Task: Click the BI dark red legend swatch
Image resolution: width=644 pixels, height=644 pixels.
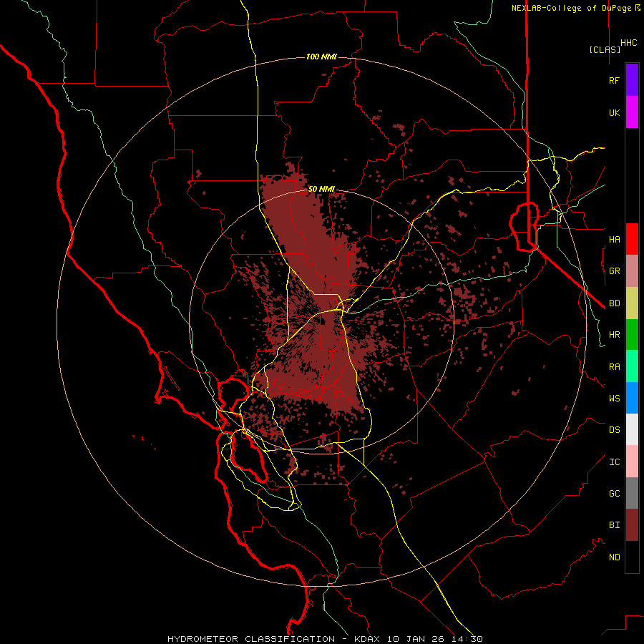Action: pyautogui.click(x=632, y=525)
